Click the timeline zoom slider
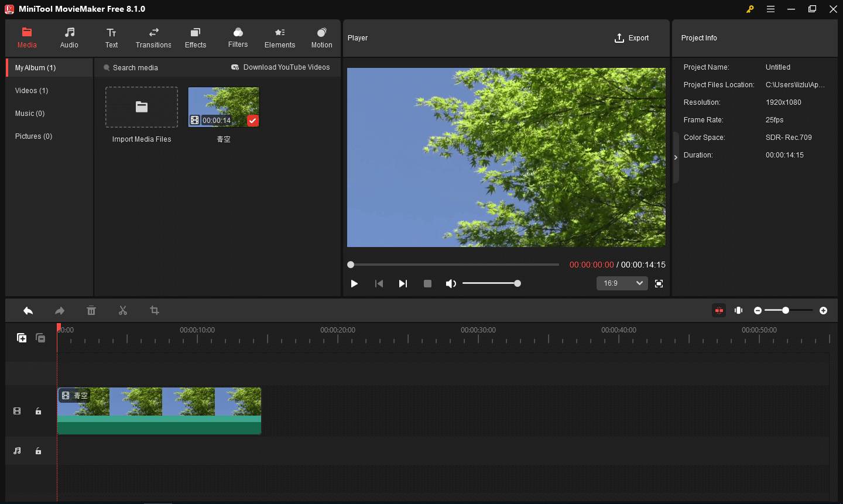Viewport: 843px width, 504px height. click(789, 310)
